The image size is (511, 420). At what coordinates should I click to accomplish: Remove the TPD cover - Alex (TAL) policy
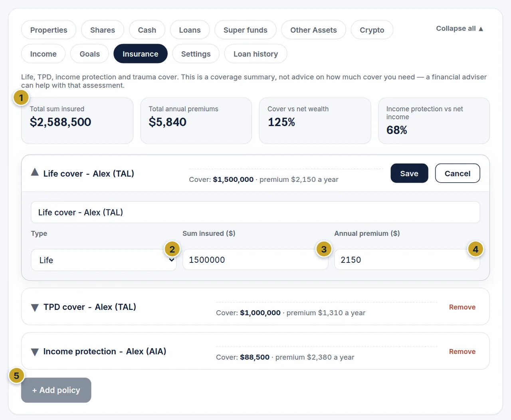click(x=462, y=307)
